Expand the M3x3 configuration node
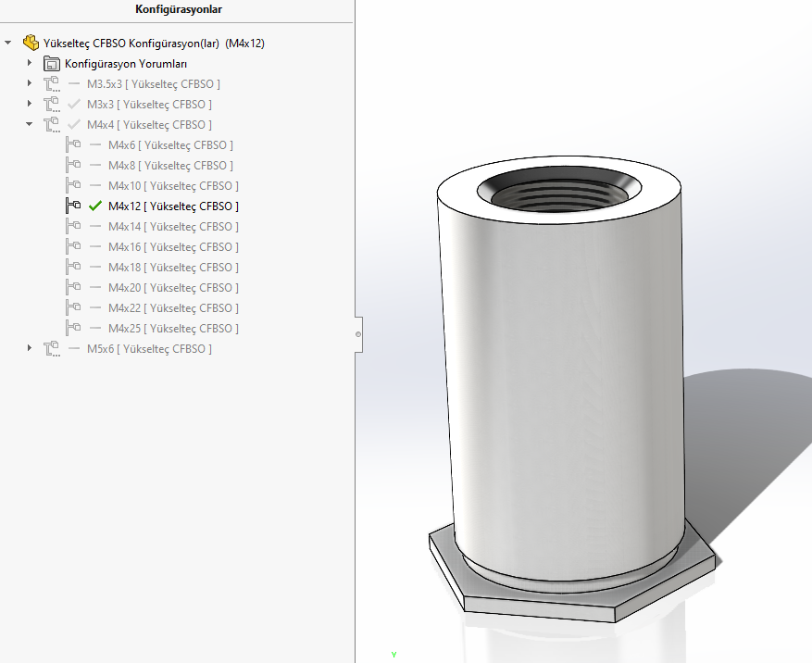 [x=30, y=105]
